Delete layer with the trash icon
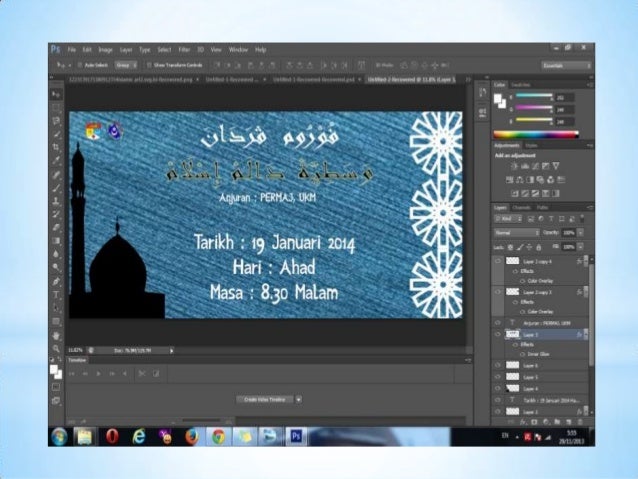 [580, 422]
